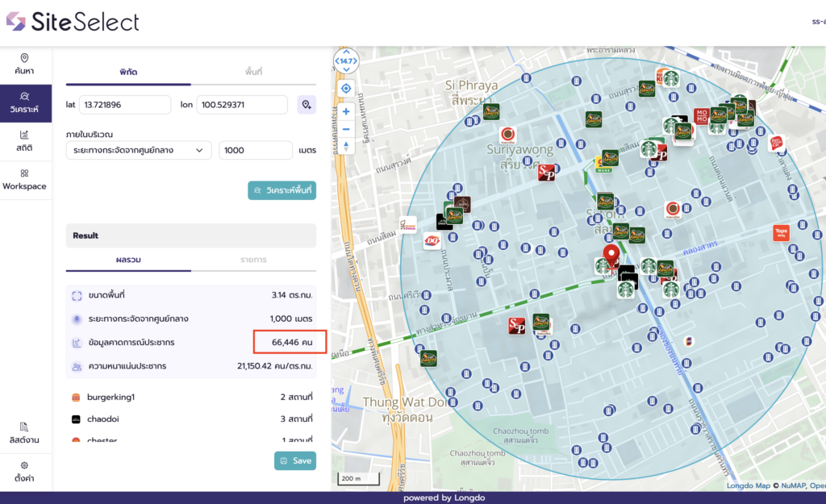Click the ความหนาแน่นประชากร people icon
The image size is (826, 504).
[77, 367]
